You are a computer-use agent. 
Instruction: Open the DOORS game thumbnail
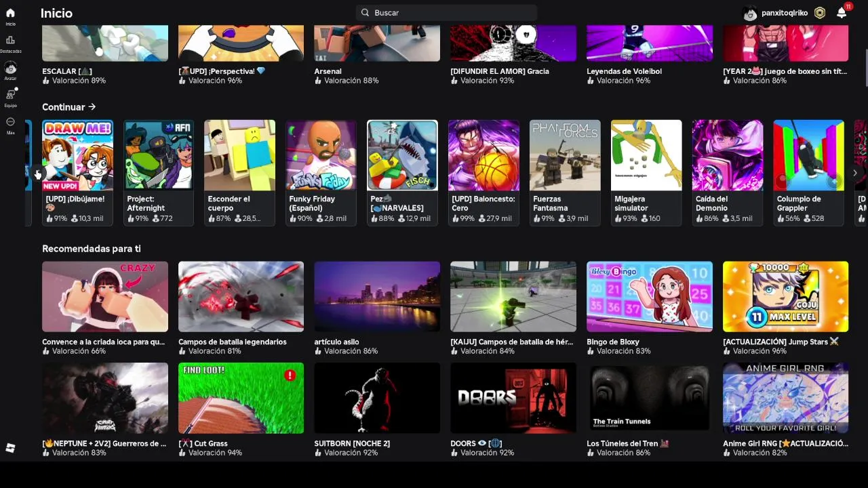(513, 398)
